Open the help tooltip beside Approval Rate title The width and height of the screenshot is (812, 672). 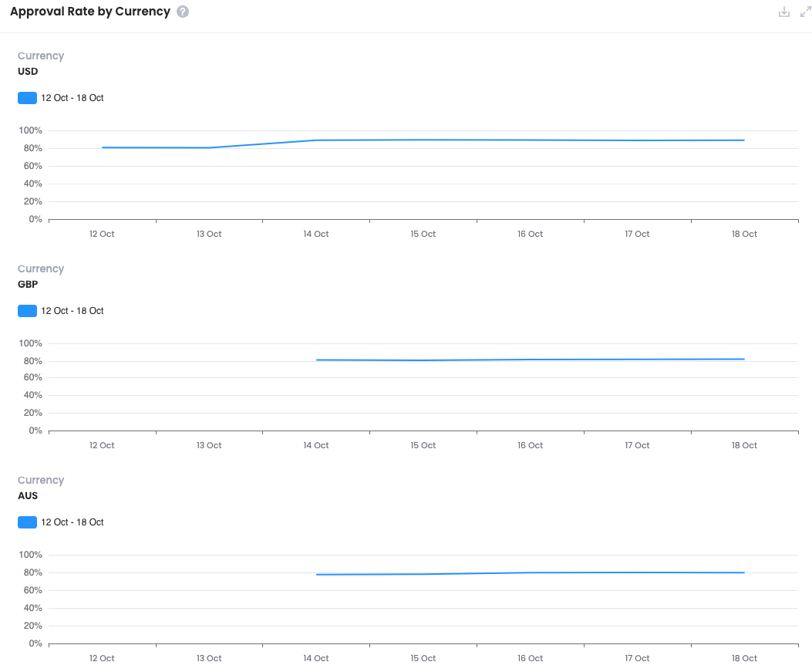tap(183, 12)
